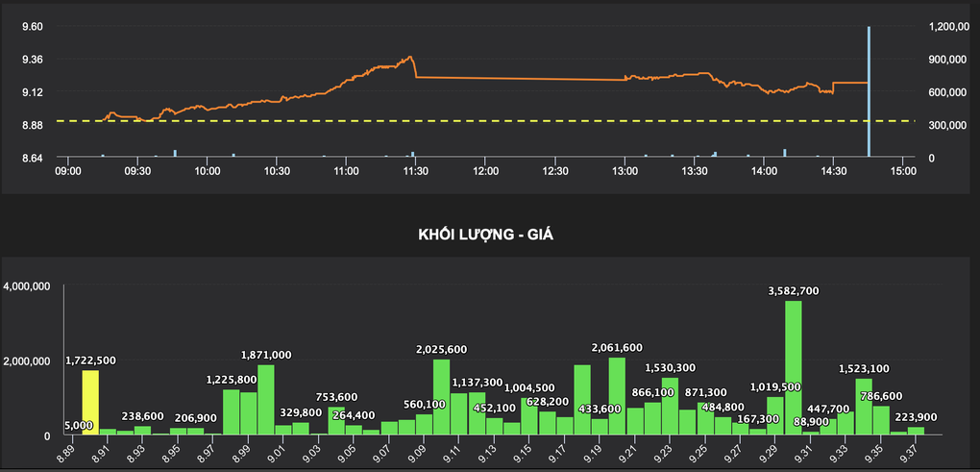Image resolution: width=980 pixels, height=472 pixels.
Task: Click the KHỐI LƯỢNG - GIÁ chart title
Action: pyautogui.click(x=490, y=236)
